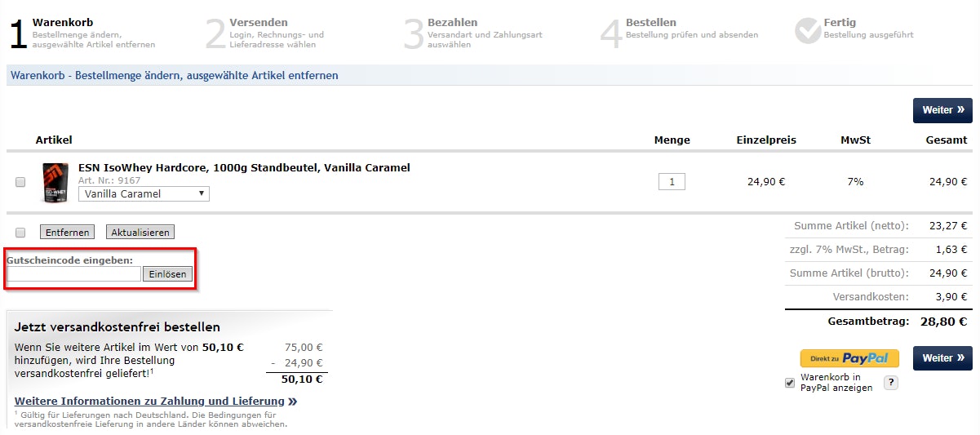Open the ESN IsoWhey Hardcore product title
The width and height of the screenshot is (980, 435).
(x=244, y=167)
